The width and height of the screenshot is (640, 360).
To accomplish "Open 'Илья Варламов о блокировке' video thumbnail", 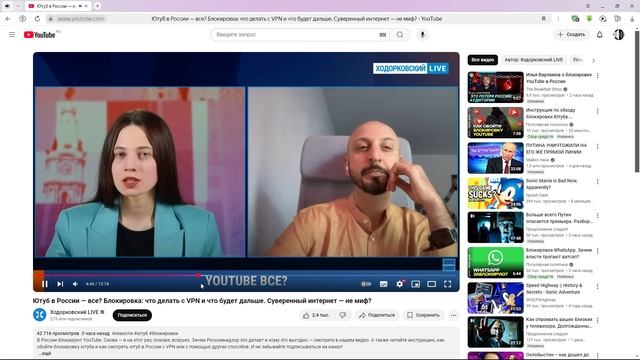I will coord(496,87).
